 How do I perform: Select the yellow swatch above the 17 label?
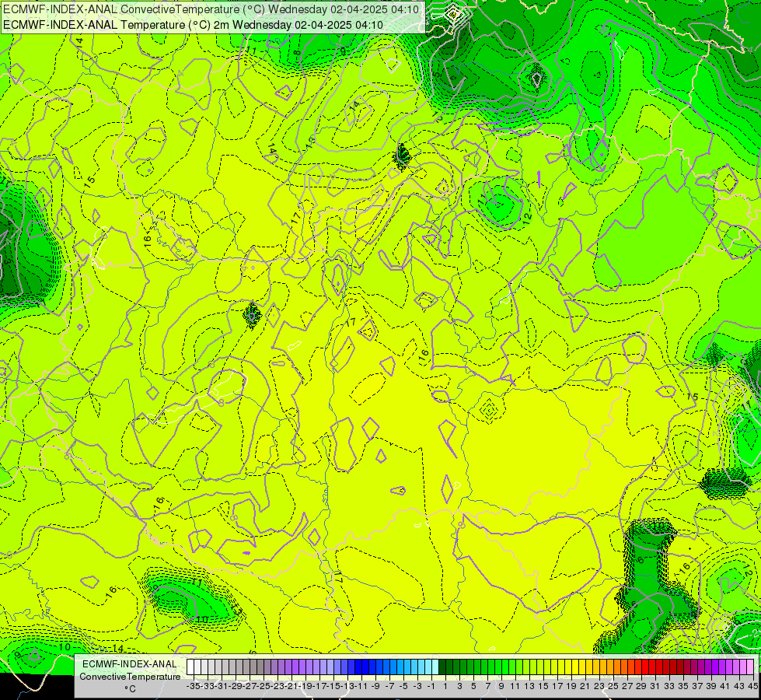[x=554, y=667]
